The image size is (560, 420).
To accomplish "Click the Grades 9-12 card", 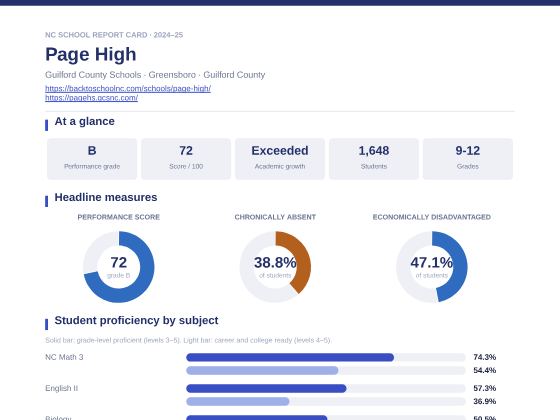I will click(468, 159).
